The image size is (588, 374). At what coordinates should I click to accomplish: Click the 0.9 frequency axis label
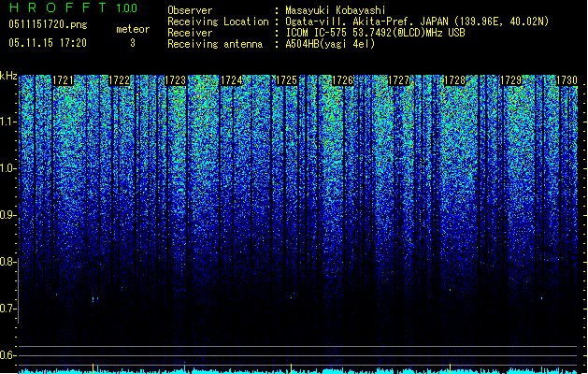(x=8, y=215)
